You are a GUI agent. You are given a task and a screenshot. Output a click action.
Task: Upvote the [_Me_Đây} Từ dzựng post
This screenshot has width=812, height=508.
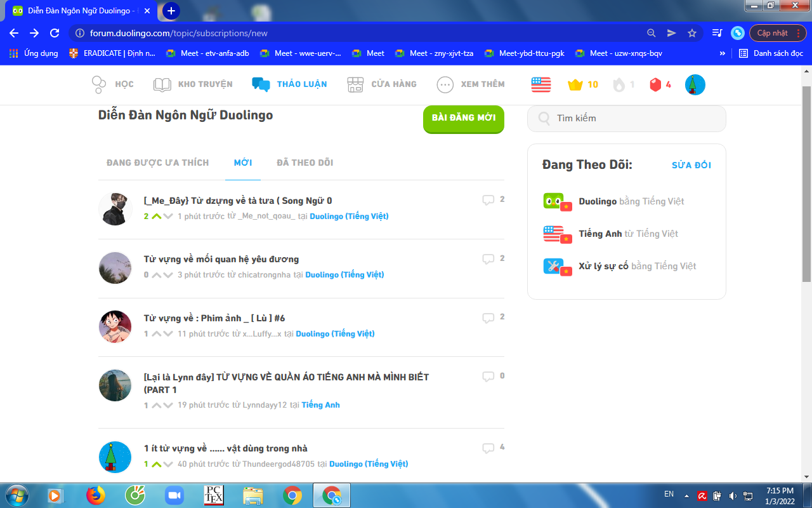point(156,217)
